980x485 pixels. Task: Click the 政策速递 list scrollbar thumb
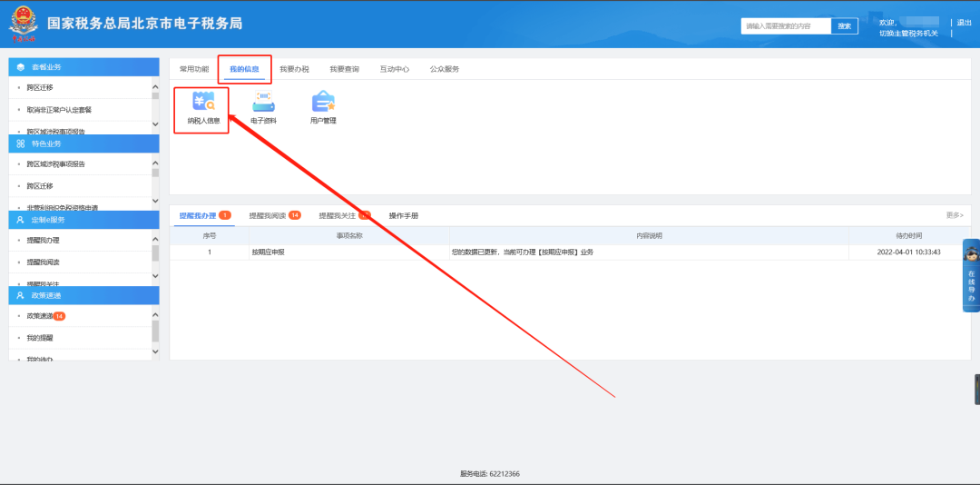coord(156,331)
